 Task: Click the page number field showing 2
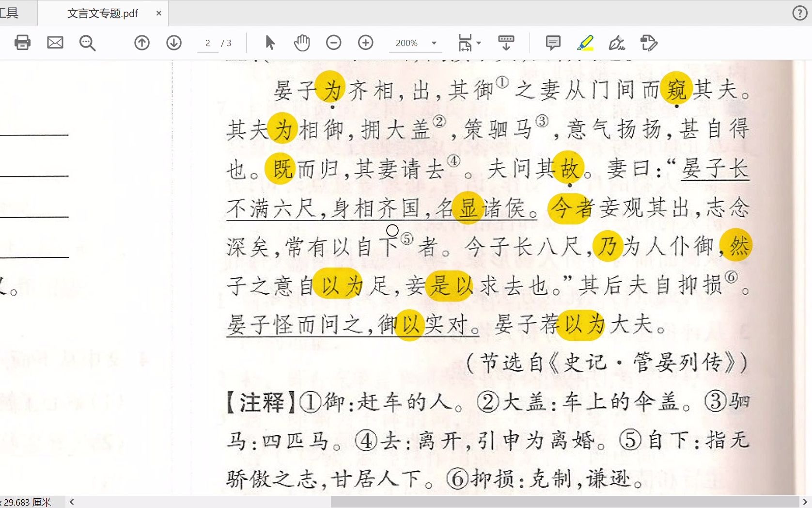click(x=208, y=43)
